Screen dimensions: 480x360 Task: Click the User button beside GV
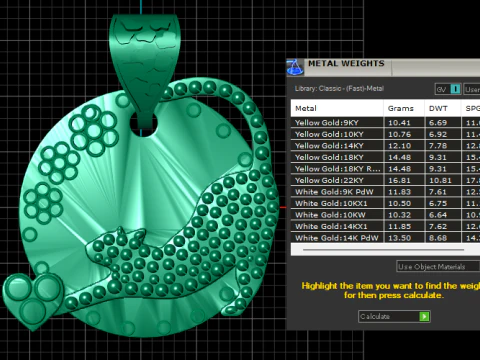[x=472, y=89]
